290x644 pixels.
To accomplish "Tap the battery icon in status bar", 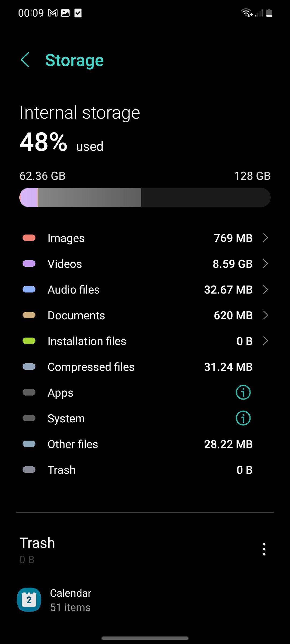I will 269,13.
